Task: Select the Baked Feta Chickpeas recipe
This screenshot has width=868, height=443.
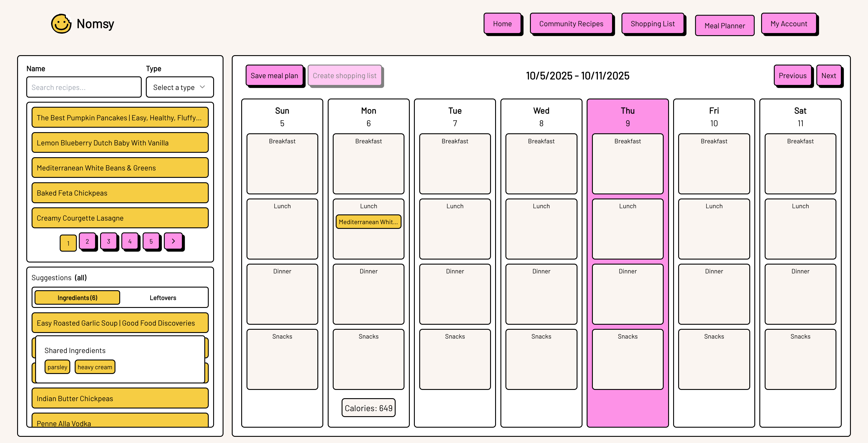Action: (120, 193)
